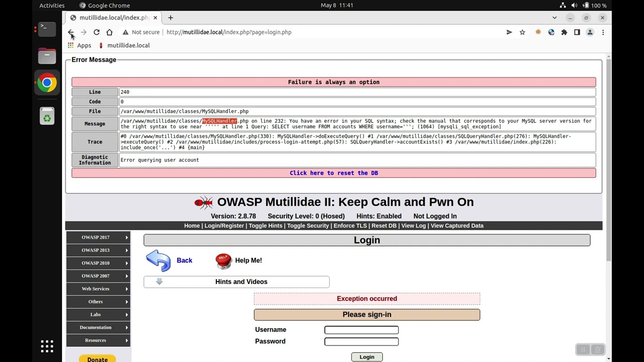644x362 pixels.
Task: Click the Not secure warning icon
Action: coord(125,32)
